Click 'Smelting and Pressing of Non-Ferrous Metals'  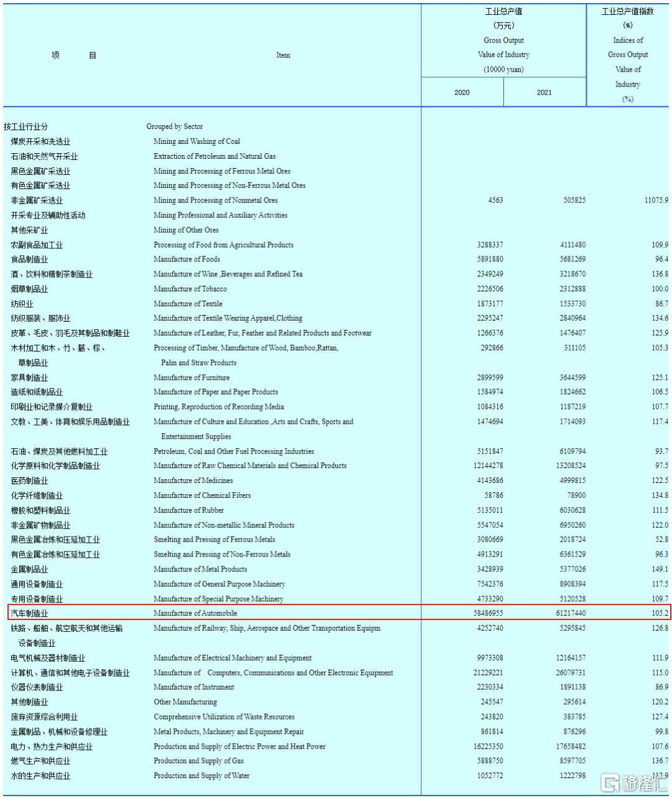[x=222, y=555]
